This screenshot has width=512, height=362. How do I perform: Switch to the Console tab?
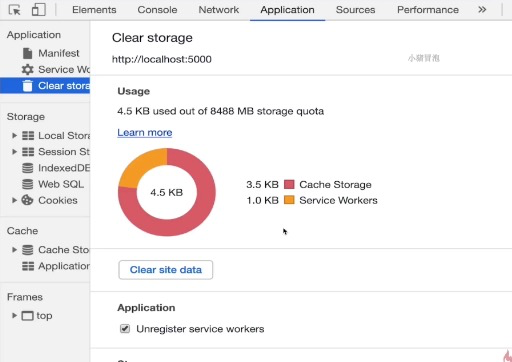coord(157,10)
